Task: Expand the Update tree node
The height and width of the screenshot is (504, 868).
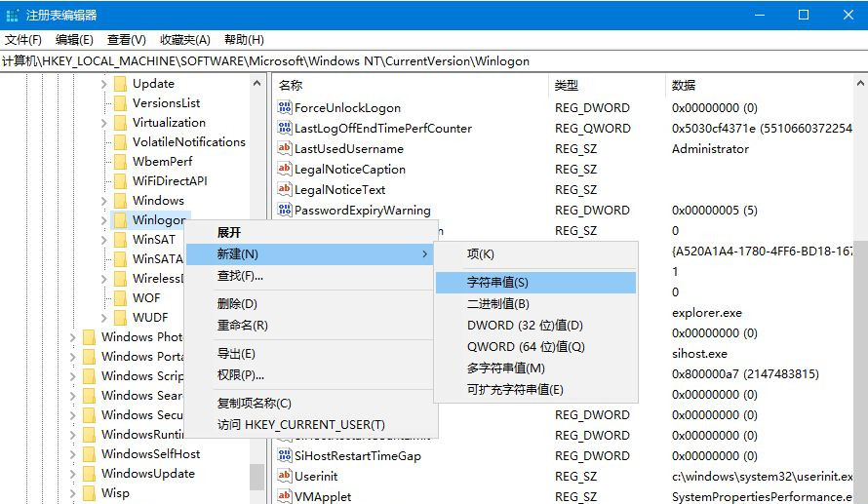Action: pos(104,84)
